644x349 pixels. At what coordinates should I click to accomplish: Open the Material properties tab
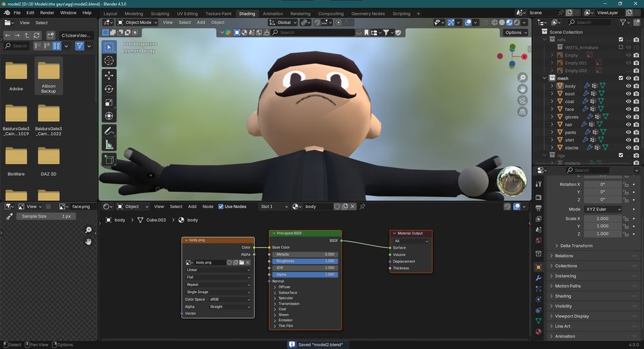(x=538, y=332)
